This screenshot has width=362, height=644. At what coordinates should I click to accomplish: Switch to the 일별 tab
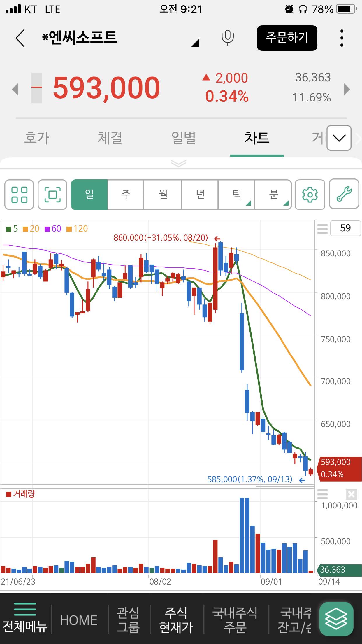coord(183,138)
